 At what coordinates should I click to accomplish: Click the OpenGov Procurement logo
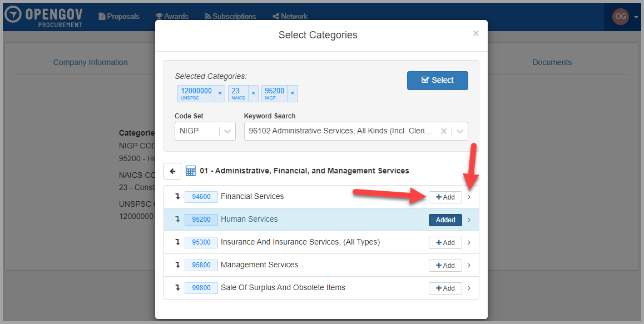point(43,16)
